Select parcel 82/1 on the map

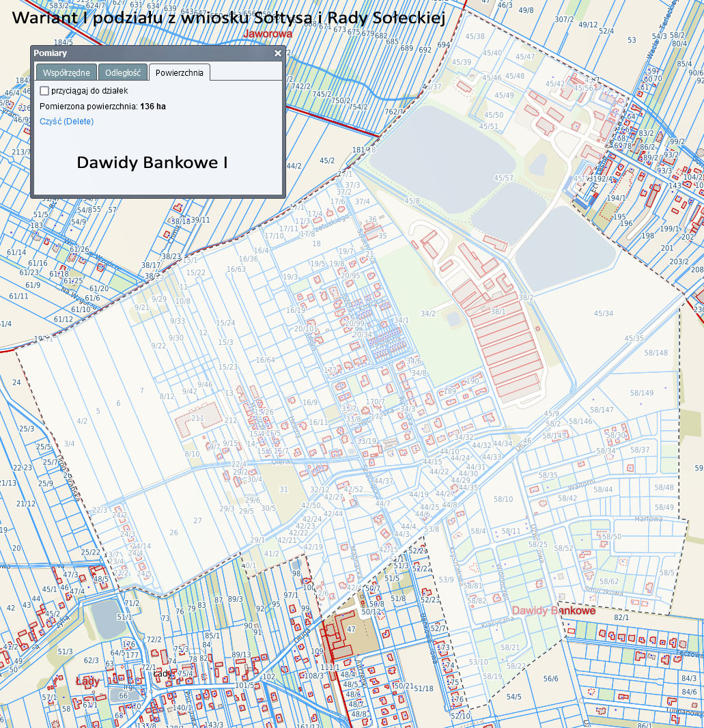click(x=621, y=618)
